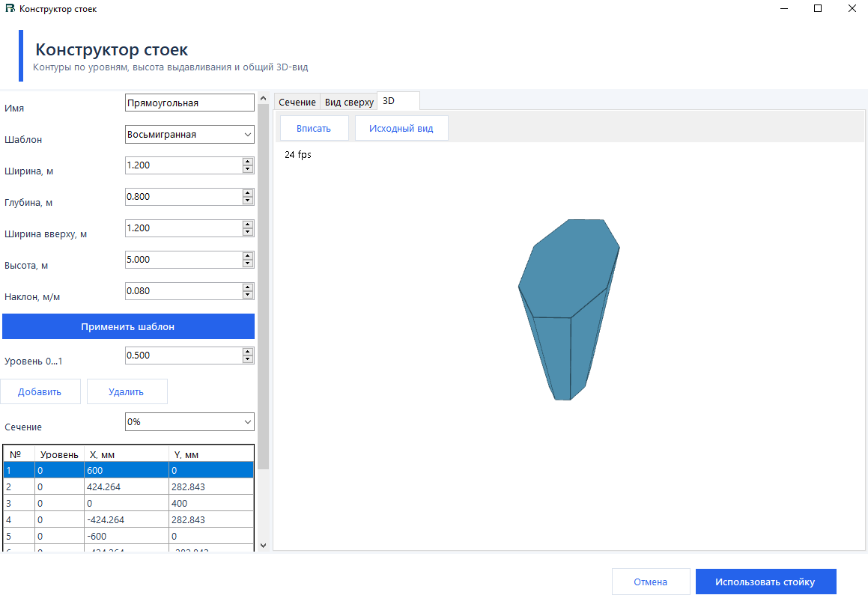Click the left panel scrollbar thumb
Image resolution: width=868 pixels, height=601 pixels.
(263, 287)
